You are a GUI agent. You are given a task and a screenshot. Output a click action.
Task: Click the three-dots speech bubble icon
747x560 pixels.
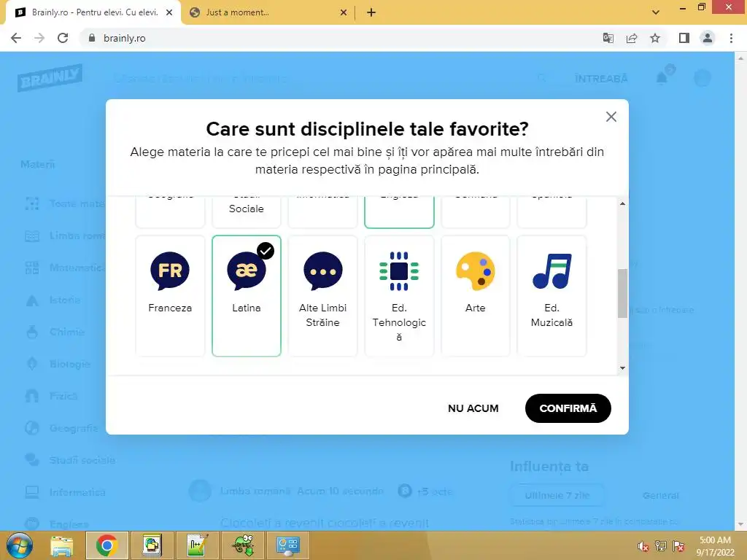pyautogui.click(x=322, y=271)
